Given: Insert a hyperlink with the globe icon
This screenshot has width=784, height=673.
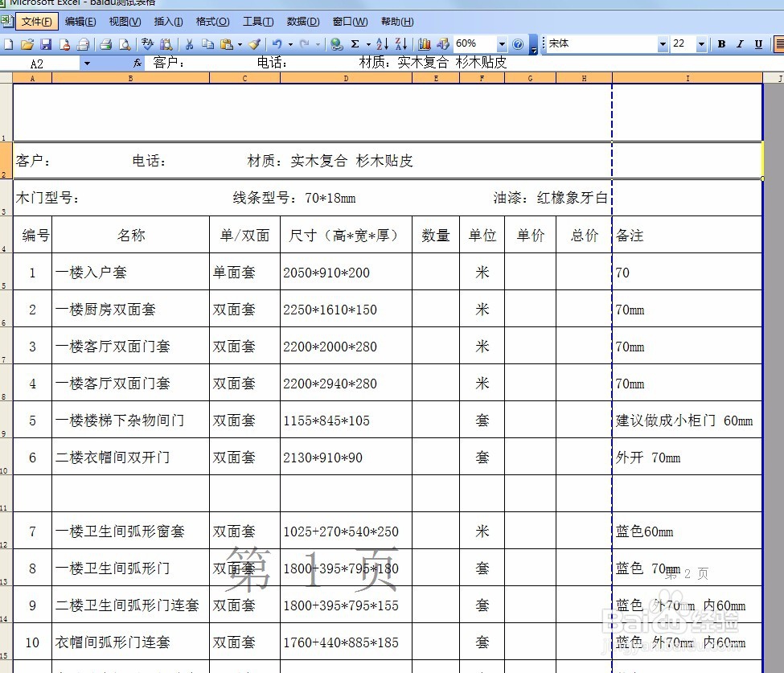Looking at the screenshot, I should [x=336, y=44].
